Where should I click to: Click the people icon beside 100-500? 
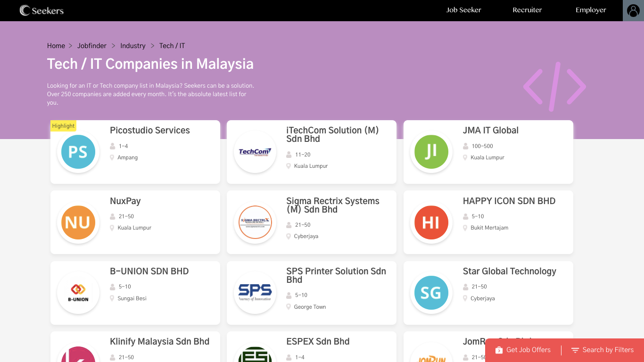click(x=466, y=146)
